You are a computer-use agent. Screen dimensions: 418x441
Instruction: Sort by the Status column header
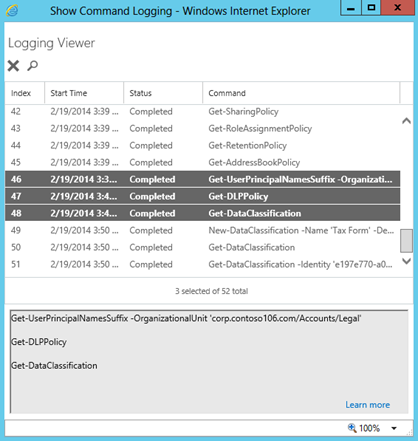163,93
